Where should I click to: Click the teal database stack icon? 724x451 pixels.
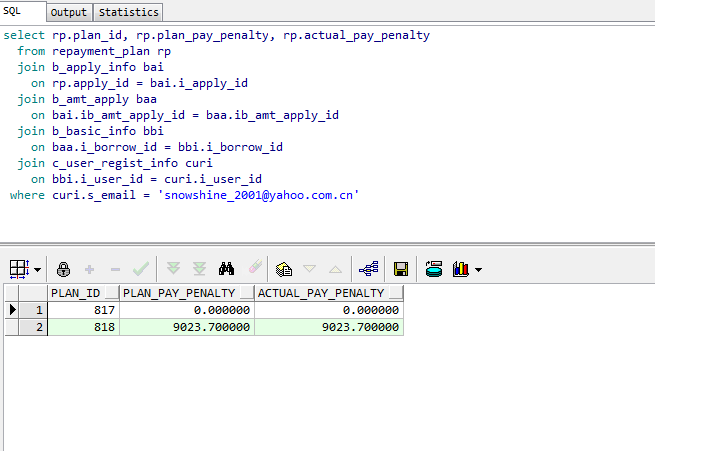pos(433,269)
